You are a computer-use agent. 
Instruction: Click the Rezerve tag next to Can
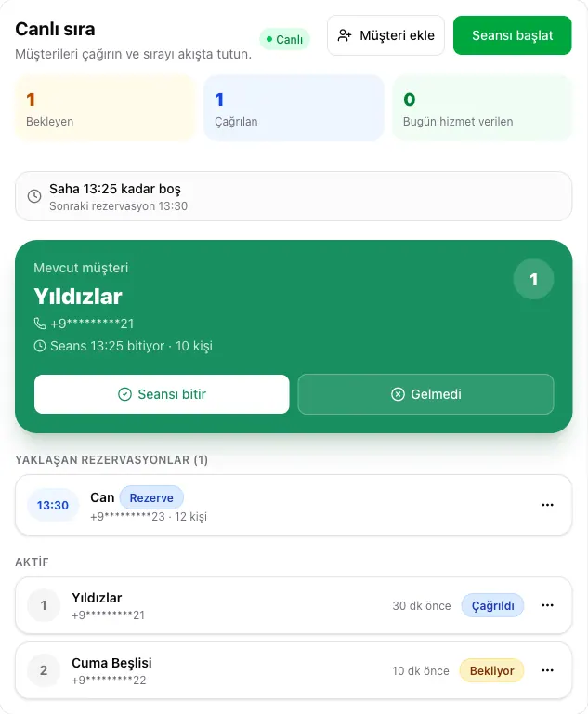coord(151,497)
